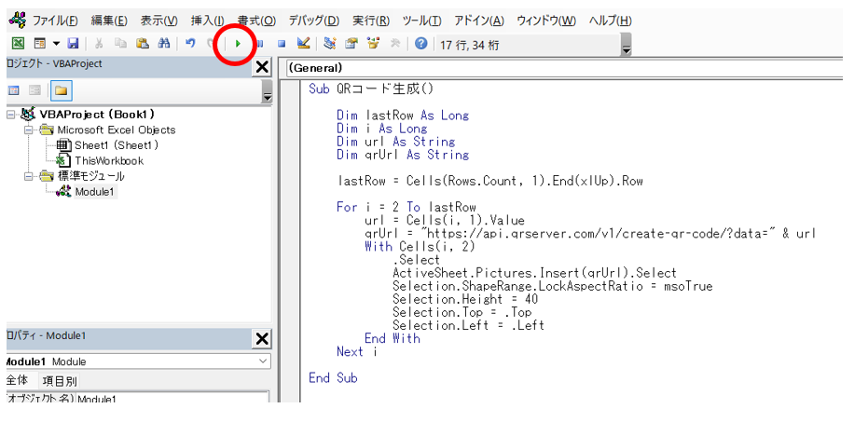This screenshot has height=422, width=868.
Task: Click the End Sub line
Action: (x=333, y=378)
